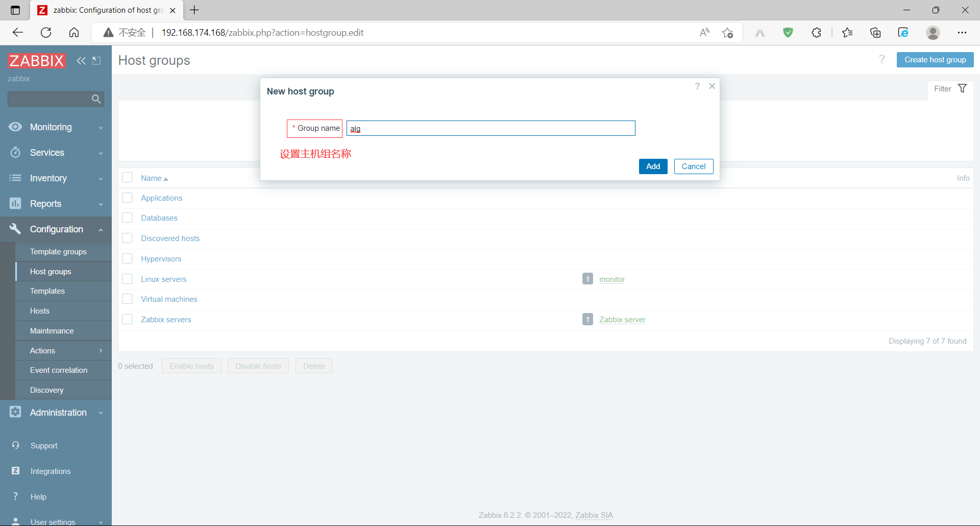
Task: Check the Applications row checkbox
Action: pos(127,198)
